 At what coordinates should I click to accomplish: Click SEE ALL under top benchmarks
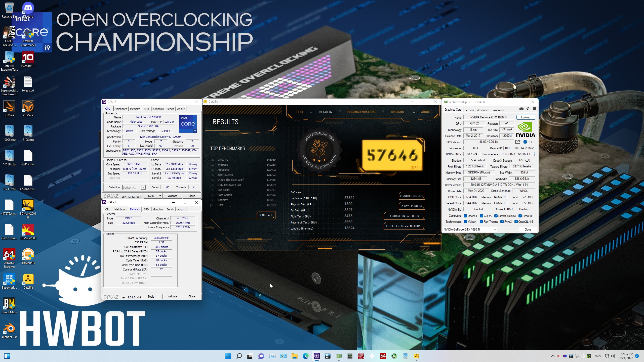(x=266, y=215)
